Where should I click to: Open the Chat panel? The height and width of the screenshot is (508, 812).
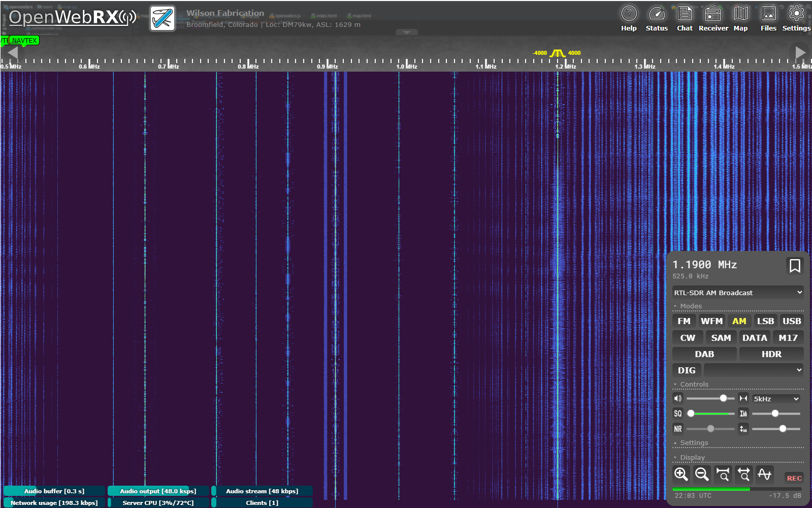[x=685, y=19]
